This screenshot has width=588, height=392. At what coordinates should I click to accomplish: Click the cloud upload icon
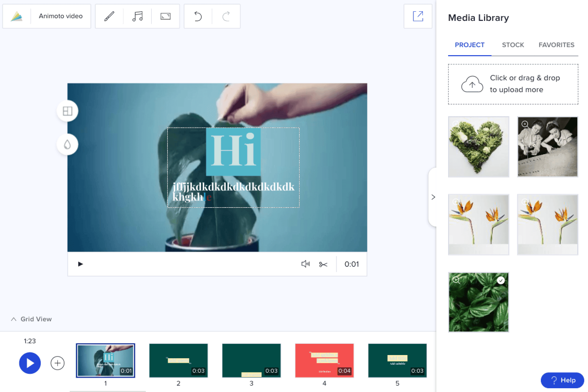pos(472,84)
